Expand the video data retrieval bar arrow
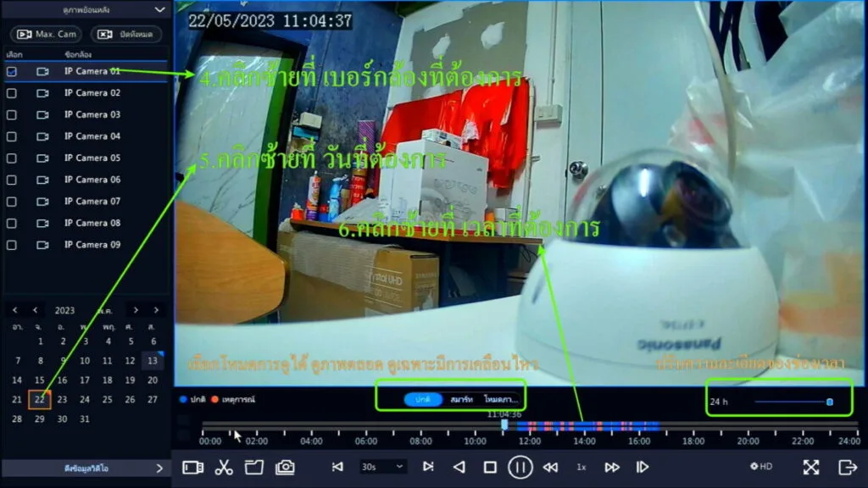The height and width of the screenshot is (488, 868). 159,468
